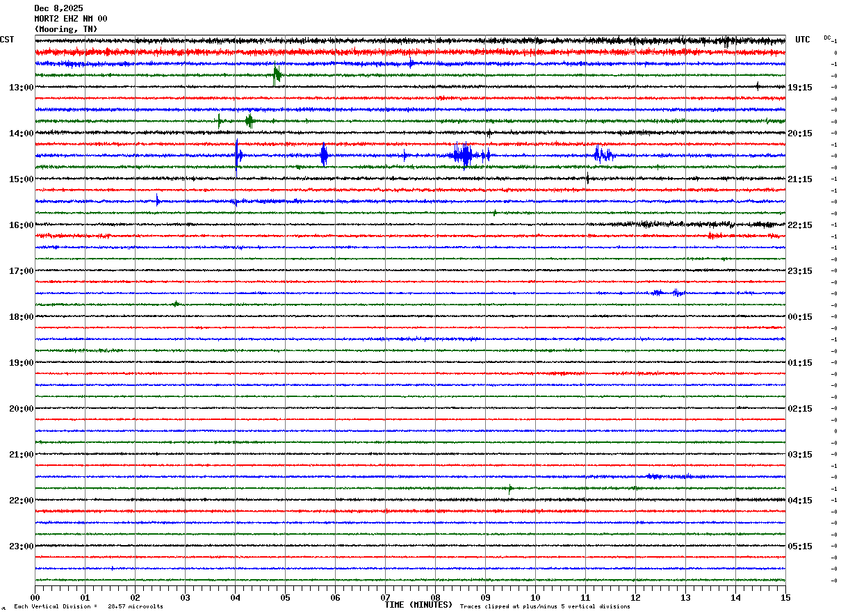841x616 pixels.
Task: Select the 21:00 CST time label
Action: point(21,455)
